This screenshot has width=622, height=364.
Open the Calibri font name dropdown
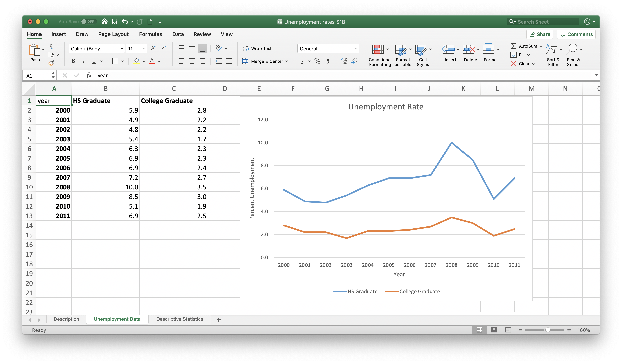pyautogui.click(x=122, y=49)
